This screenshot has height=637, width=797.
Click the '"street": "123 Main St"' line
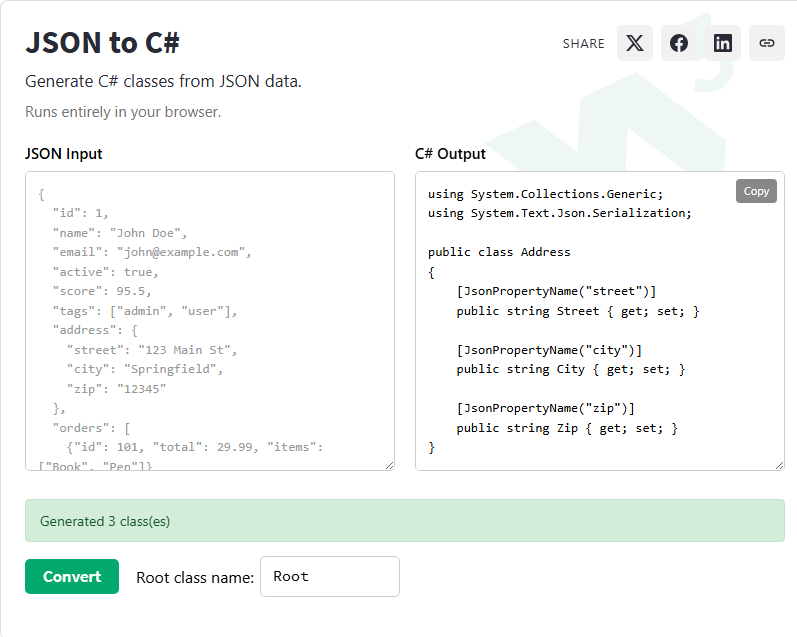point(152,350)
